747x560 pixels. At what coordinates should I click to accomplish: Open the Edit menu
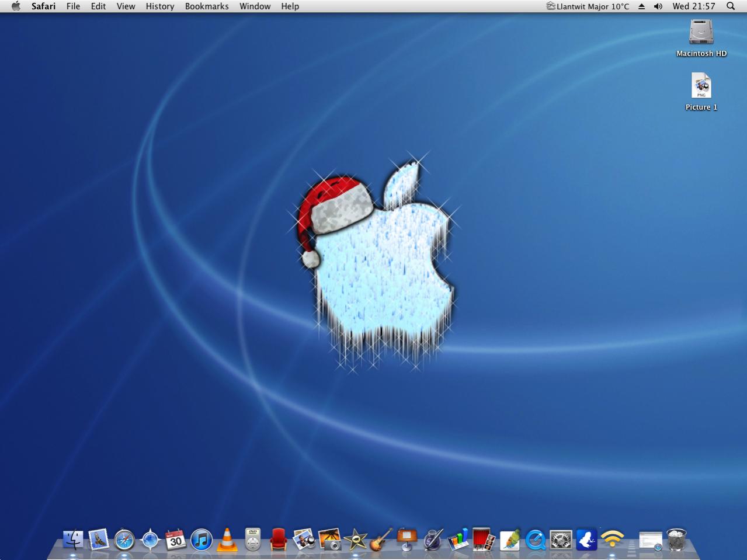[98, 6]
